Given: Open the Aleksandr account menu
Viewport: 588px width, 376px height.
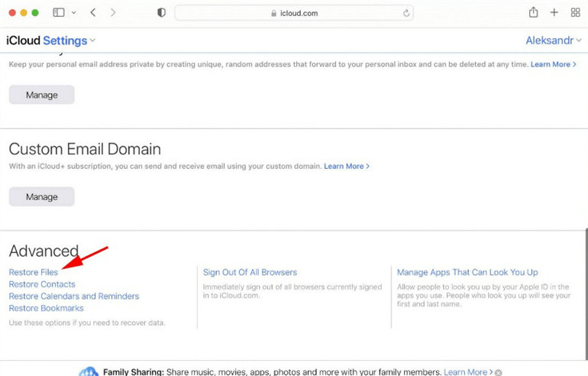Looking at the screenshot, I should point(556,41).
